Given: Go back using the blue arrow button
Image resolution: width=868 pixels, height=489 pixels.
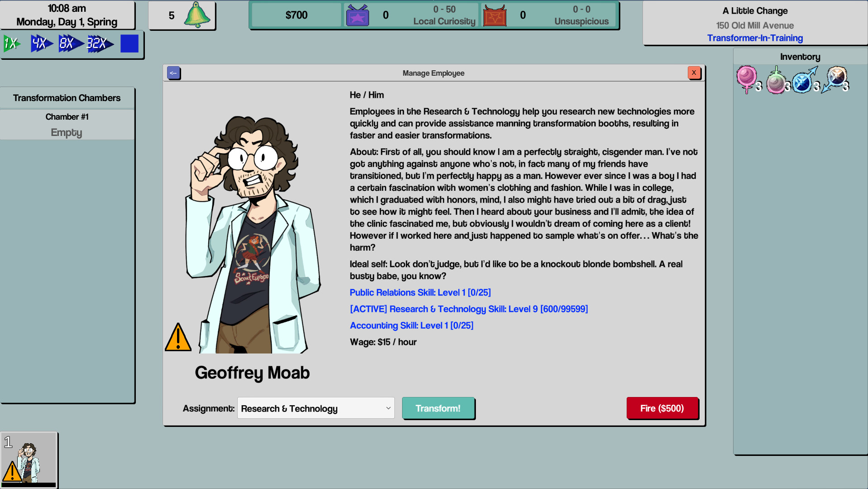Looking at the screenshot, I should [x=173, y=73].
